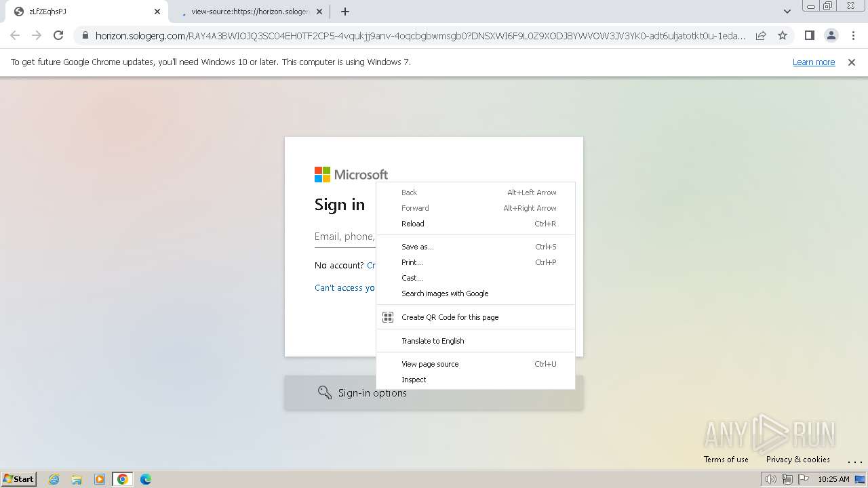Image resolution: width=868 pixels, height=488 pixels.
Task: Choose Reload from context menu
Action: click(475, 224)
